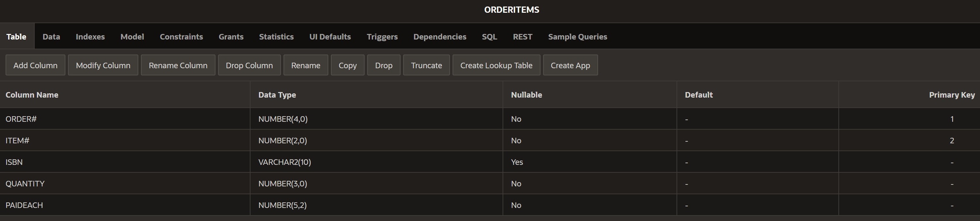Show the Triggers tab
The image size is (980, 221).
coord(382,37)
